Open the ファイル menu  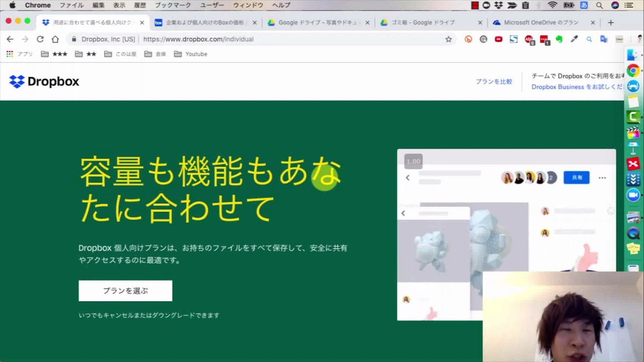click(x=71, y=6)
